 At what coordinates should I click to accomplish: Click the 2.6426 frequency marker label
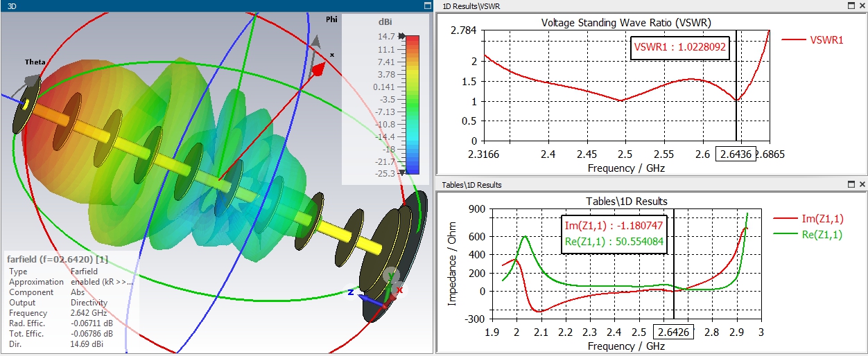tap(672, 332)
